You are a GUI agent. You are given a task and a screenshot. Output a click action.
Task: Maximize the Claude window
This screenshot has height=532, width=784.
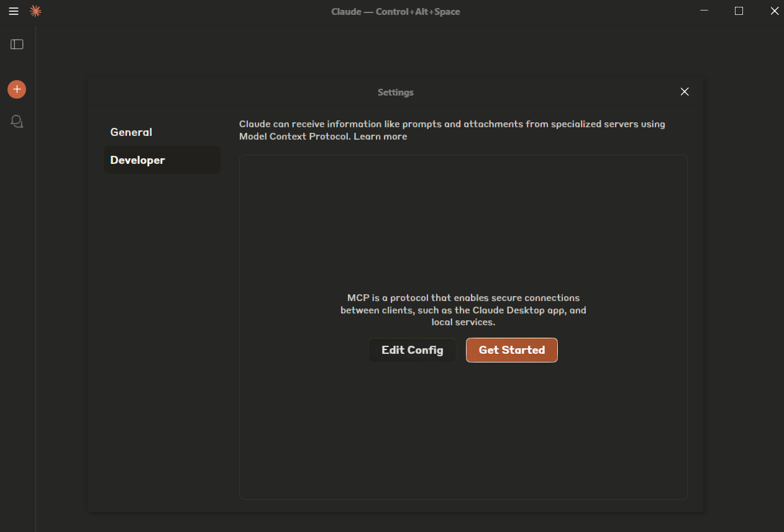[x=739, y=11]
